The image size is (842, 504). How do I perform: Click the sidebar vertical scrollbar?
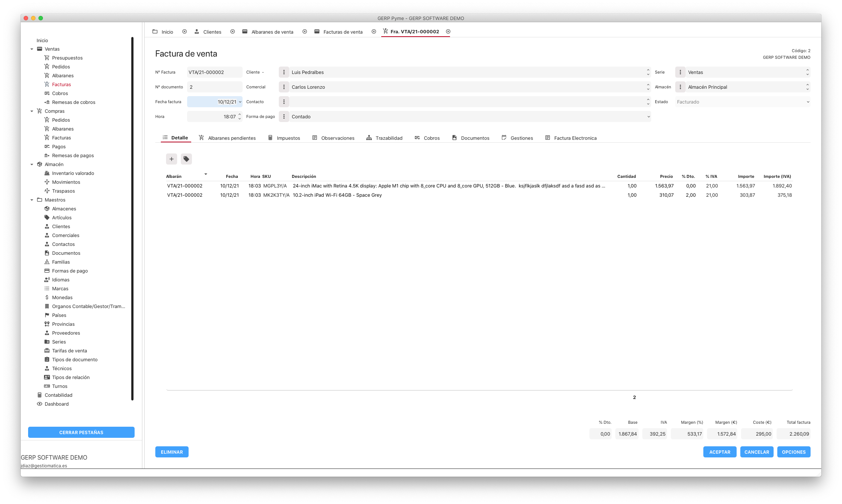[x=132, y=218]
